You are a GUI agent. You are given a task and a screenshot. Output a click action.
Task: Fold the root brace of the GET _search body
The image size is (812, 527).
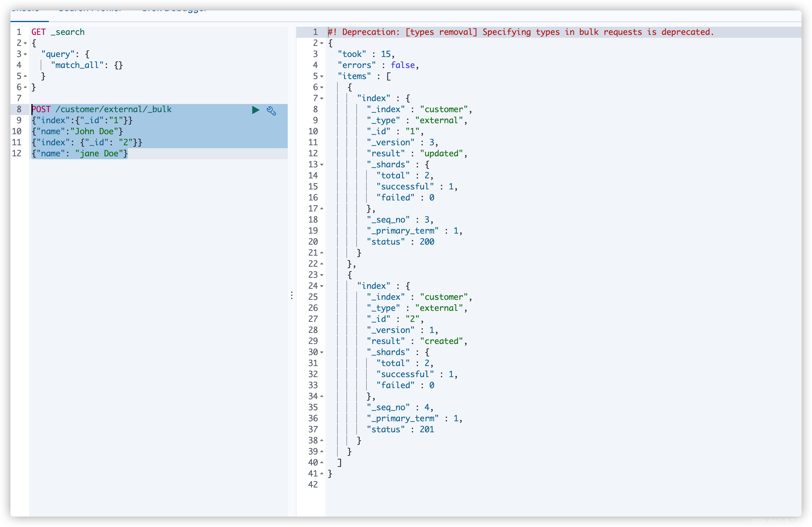[25, 43]
